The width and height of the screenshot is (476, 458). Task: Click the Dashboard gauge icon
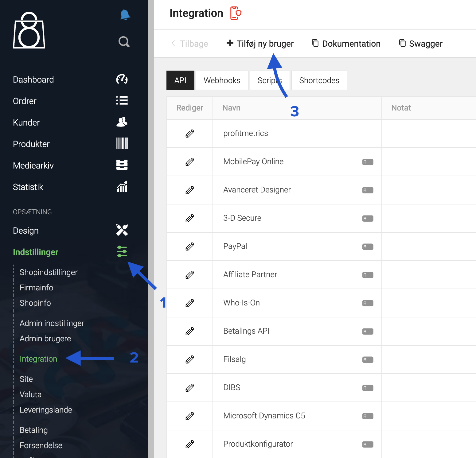[122, 79]
